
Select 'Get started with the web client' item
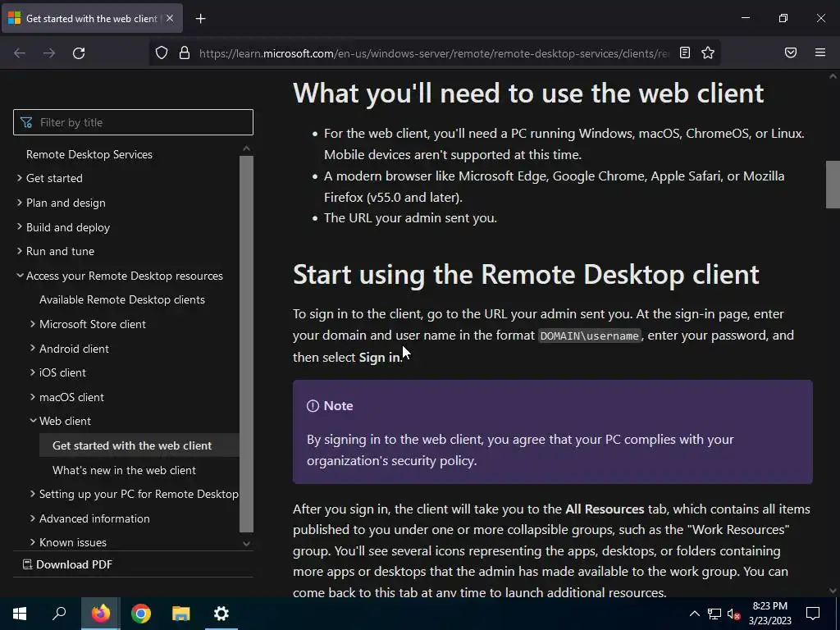[x=139, y=445]
